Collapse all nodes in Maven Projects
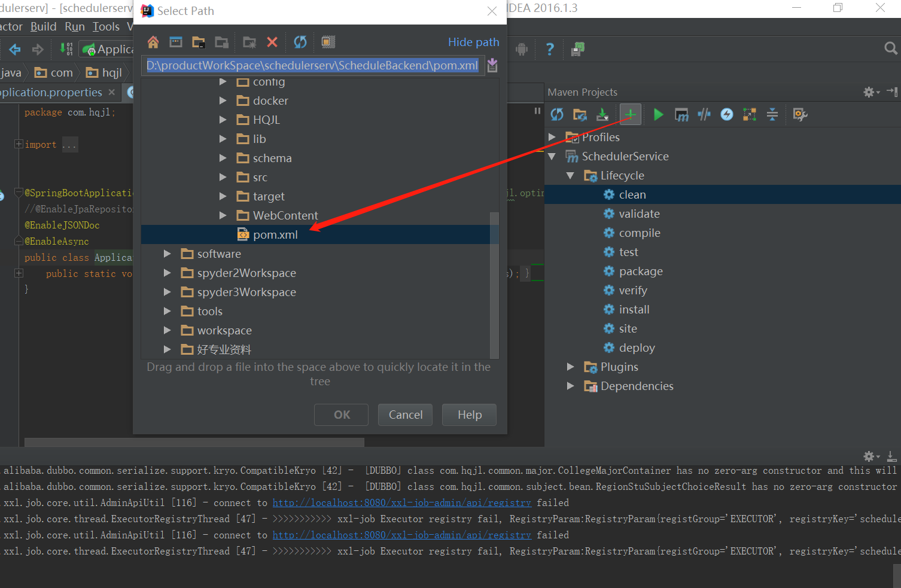The height and width of the screenshot is (588, 901). (x=772, y=114)
